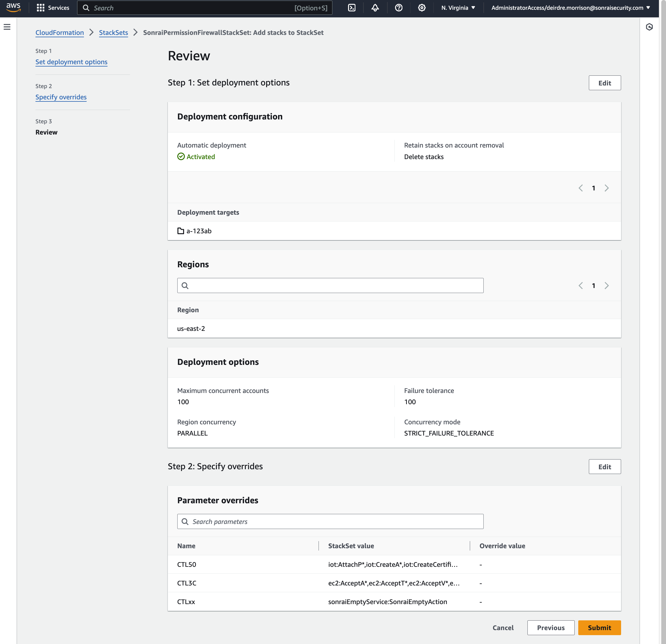Click the StackSets breadcrumb link
Screen dimensions: 666x644
coord(113,33)
